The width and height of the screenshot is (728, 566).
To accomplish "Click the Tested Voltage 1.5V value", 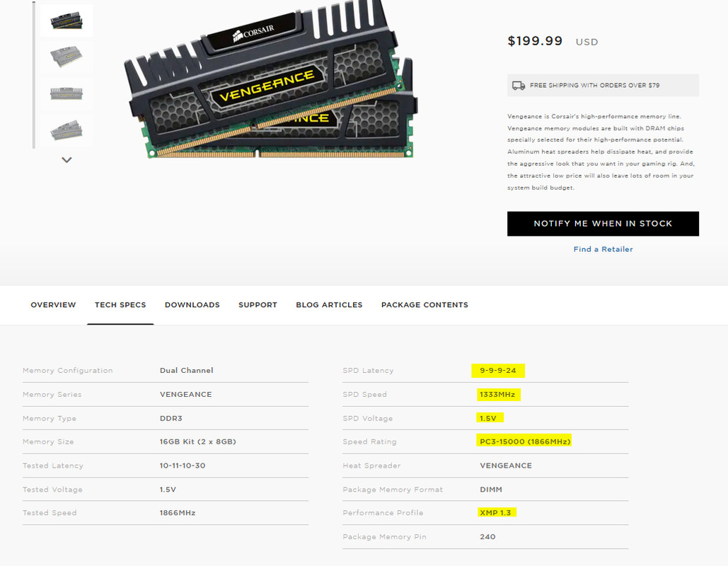I will 168,490.
